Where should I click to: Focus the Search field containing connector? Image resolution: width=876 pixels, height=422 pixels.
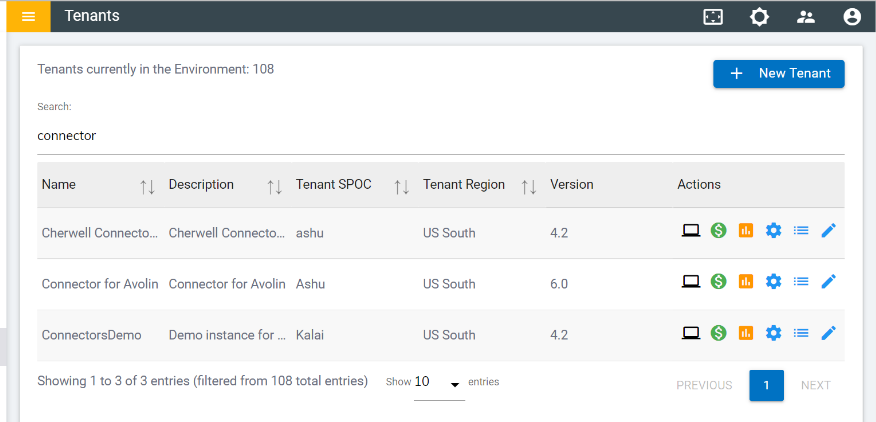(440, 135)
